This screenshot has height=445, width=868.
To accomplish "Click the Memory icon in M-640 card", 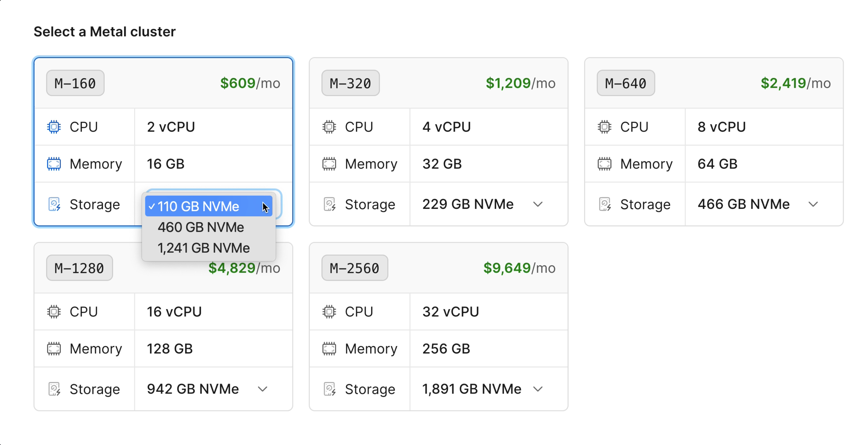I will (604, 164).
